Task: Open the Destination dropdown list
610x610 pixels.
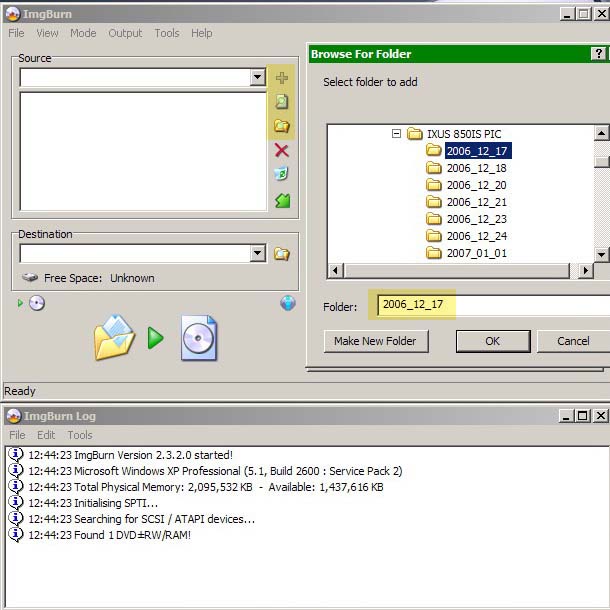Action: [x=258, y=254]
